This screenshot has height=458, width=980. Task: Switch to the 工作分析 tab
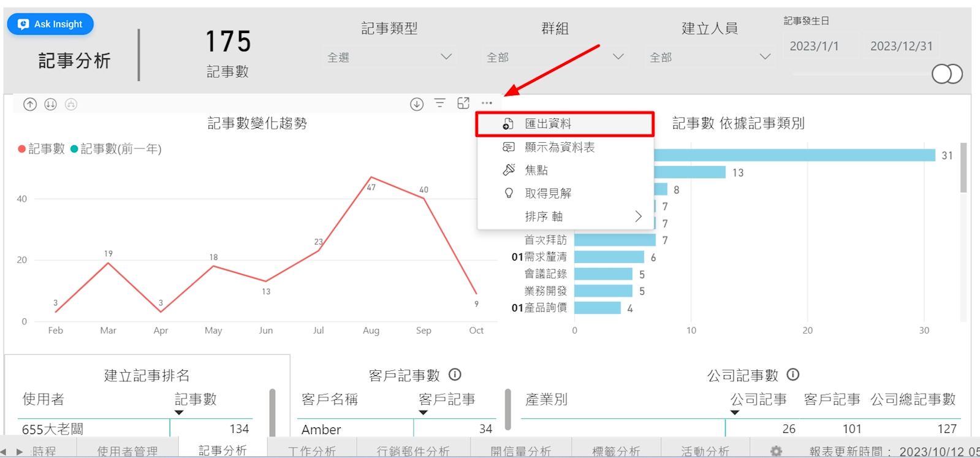[312, 451]
